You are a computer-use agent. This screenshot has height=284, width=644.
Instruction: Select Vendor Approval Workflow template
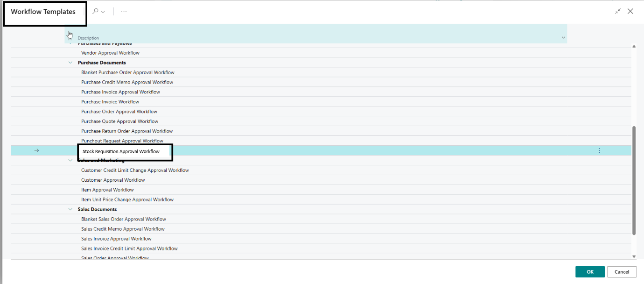tap(110, 53)
